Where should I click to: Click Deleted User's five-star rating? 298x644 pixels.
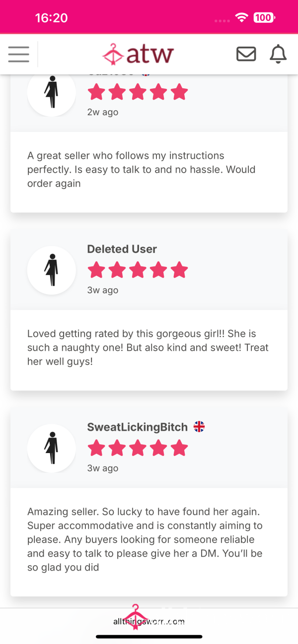click(138, 270)
